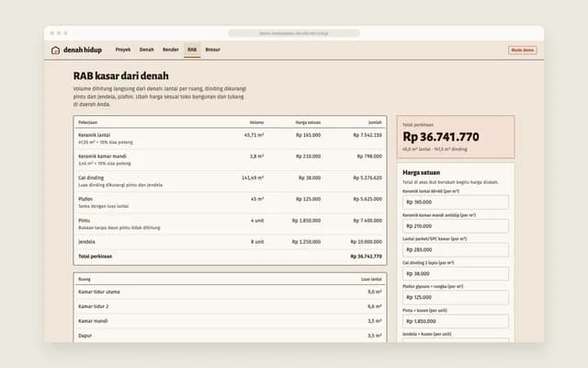Select the Kamar tidur utama room row

(x=230, y=292)
